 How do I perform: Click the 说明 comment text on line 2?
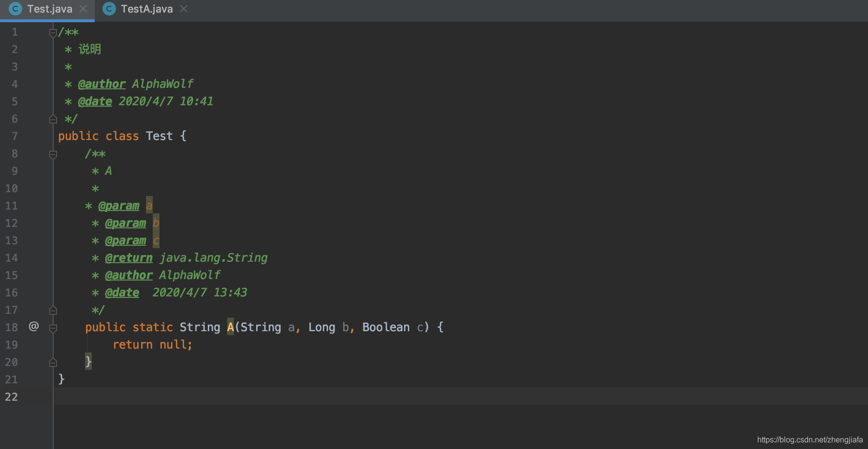pos(90,49)
